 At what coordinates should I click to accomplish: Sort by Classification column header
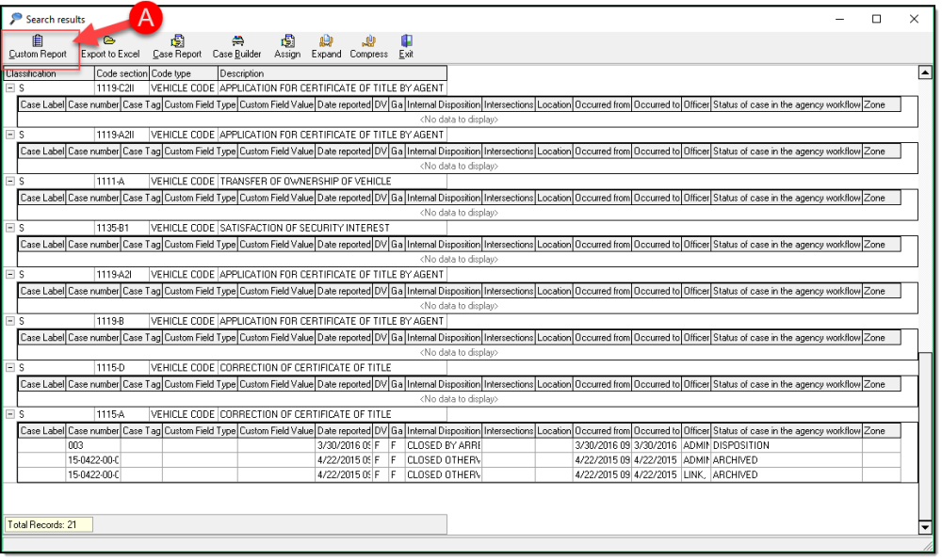[47, 73]
